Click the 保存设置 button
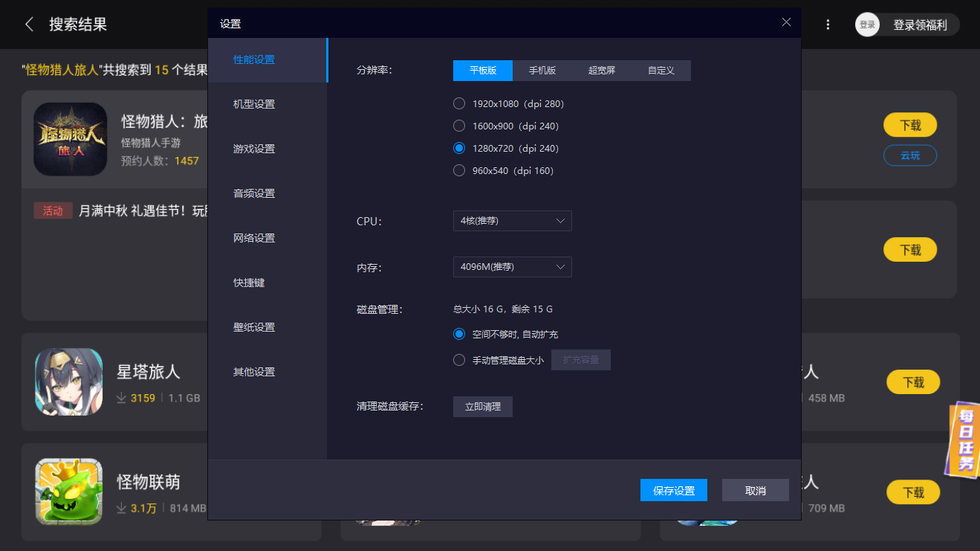 [673, 490]
